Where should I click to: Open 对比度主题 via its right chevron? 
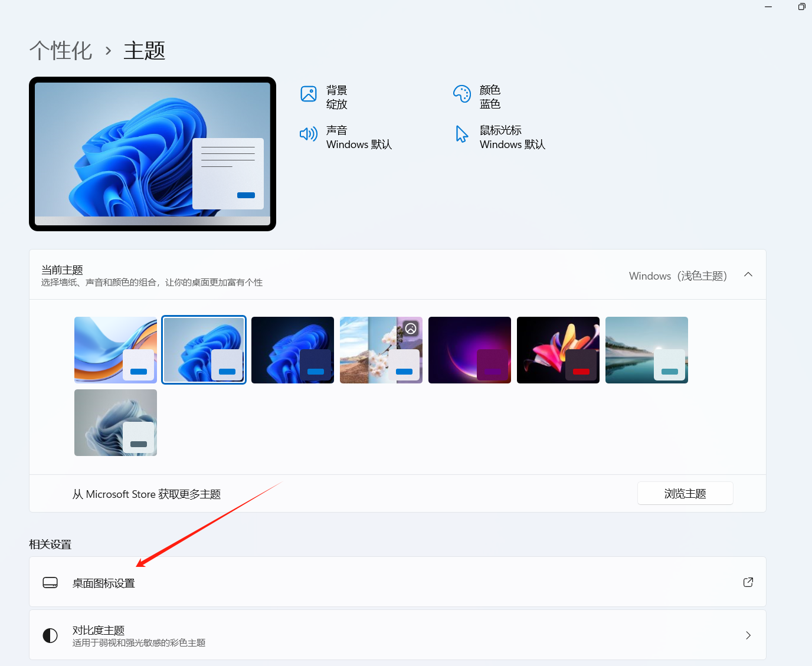click(748, 635)
